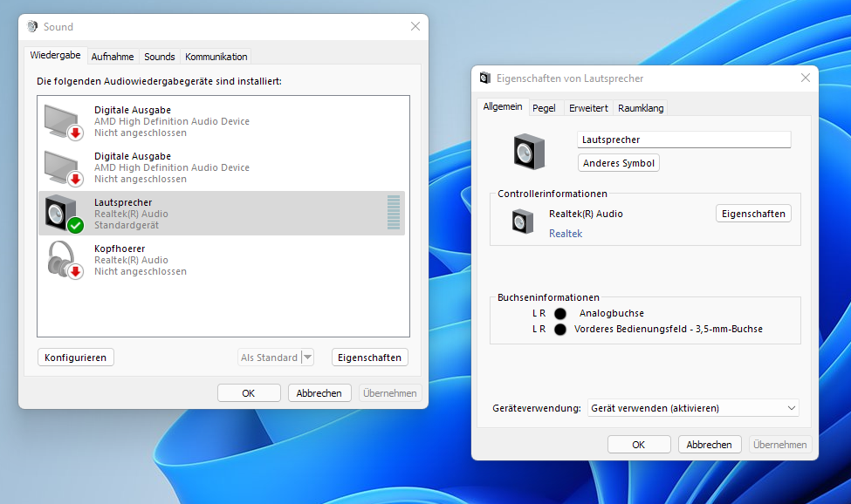Open Eigenschaften in the Sound window
The image size is (851, 504).
pos(369,358)
